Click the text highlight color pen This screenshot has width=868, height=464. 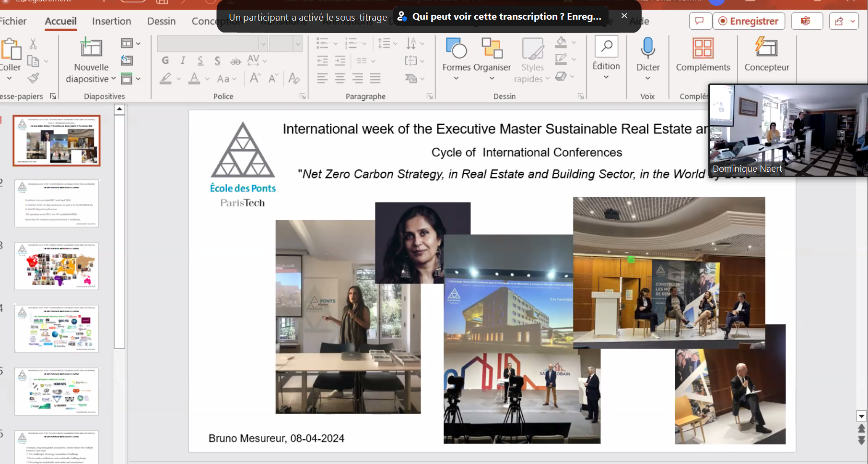(x=166, y=78)
